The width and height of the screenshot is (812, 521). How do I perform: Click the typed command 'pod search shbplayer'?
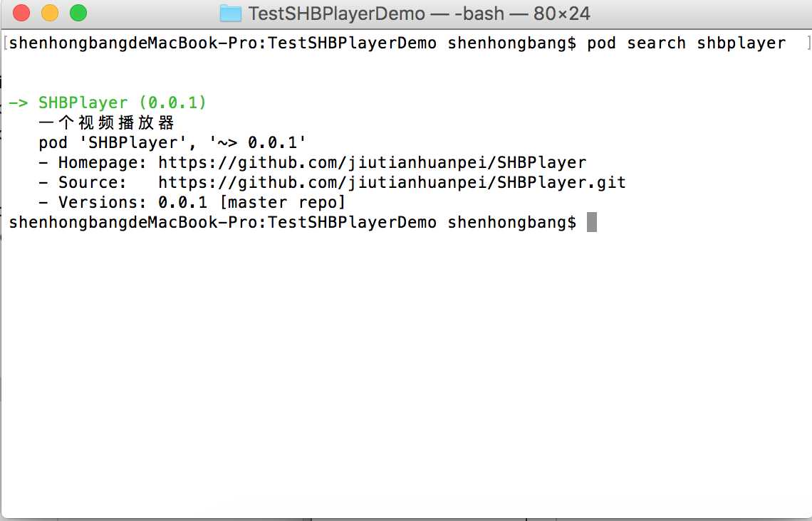686,43
